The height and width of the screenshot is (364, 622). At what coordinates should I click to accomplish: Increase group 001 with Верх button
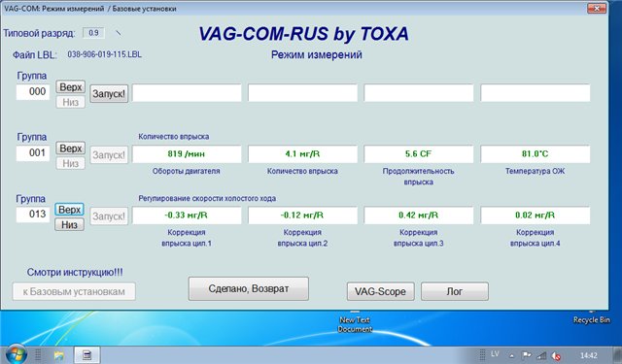point(70,149)
